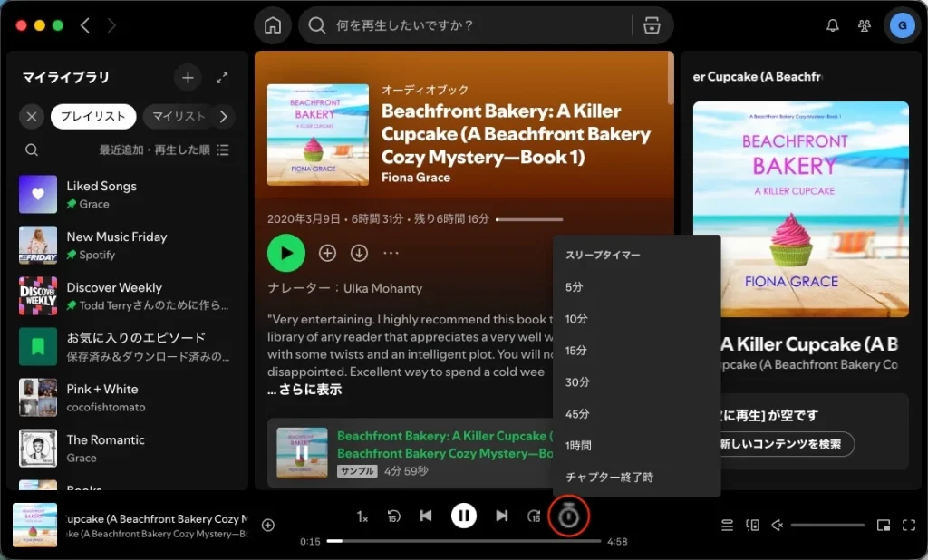Viewport: 928px width, 560px height.
Task: Open the Browse icon in search bar
Action: point(652,25)
